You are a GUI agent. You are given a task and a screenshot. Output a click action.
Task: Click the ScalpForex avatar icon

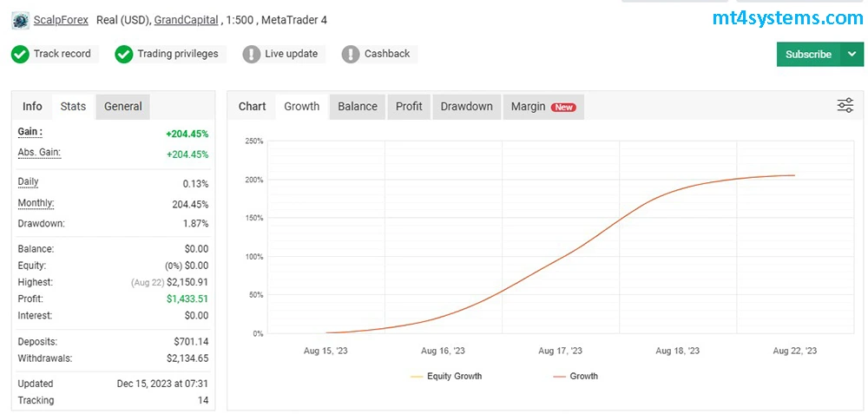click(20, 20)
